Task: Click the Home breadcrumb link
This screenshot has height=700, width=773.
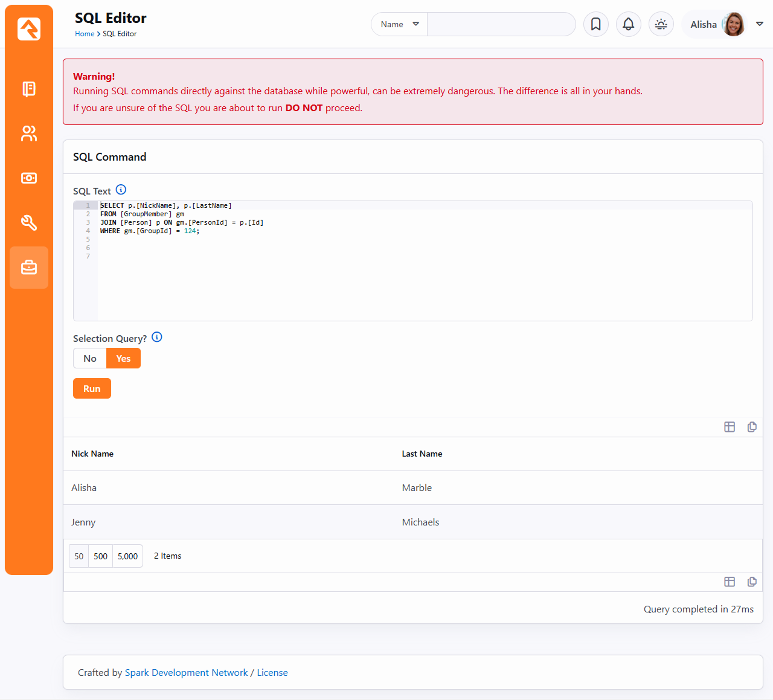Action: coord(85,34)
